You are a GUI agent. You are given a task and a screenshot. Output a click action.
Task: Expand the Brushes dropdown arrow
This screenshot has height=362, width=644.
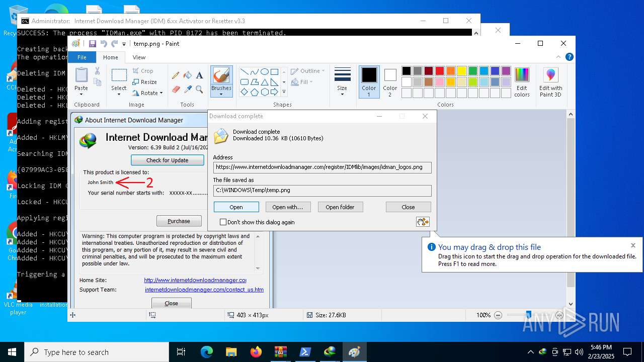pos(221,95)
